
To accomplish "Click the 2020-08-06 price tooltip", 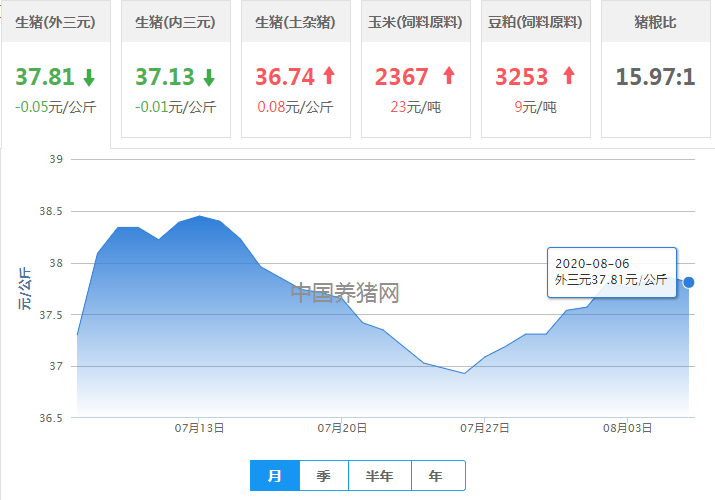I will [612, 271].
